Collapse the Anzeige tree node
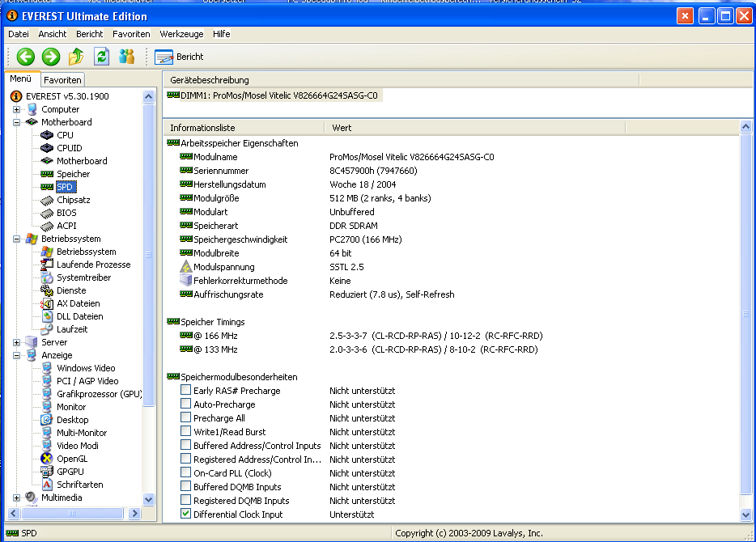 click(16, 356)
